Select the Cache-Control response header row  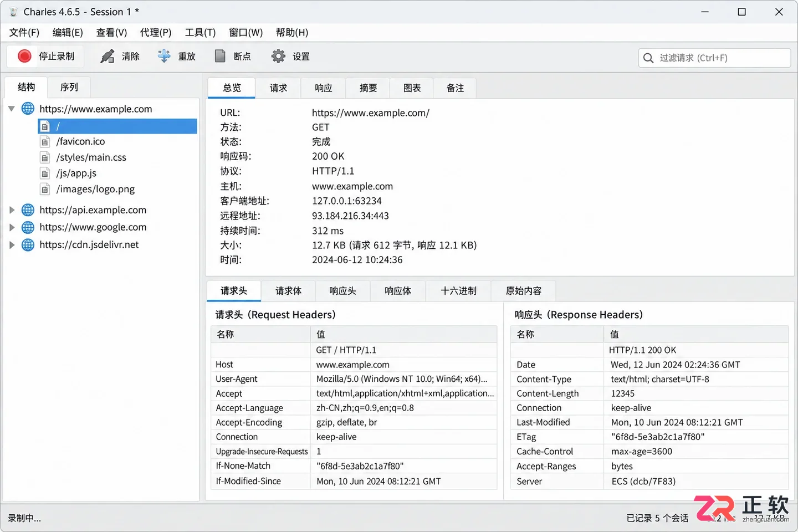pos(649,452)
